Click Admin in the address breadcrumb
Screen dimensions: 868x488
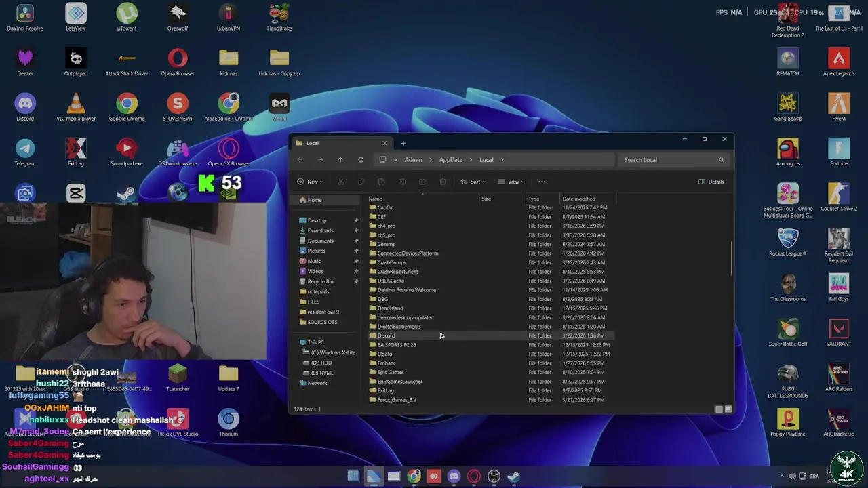pos(413,160)
